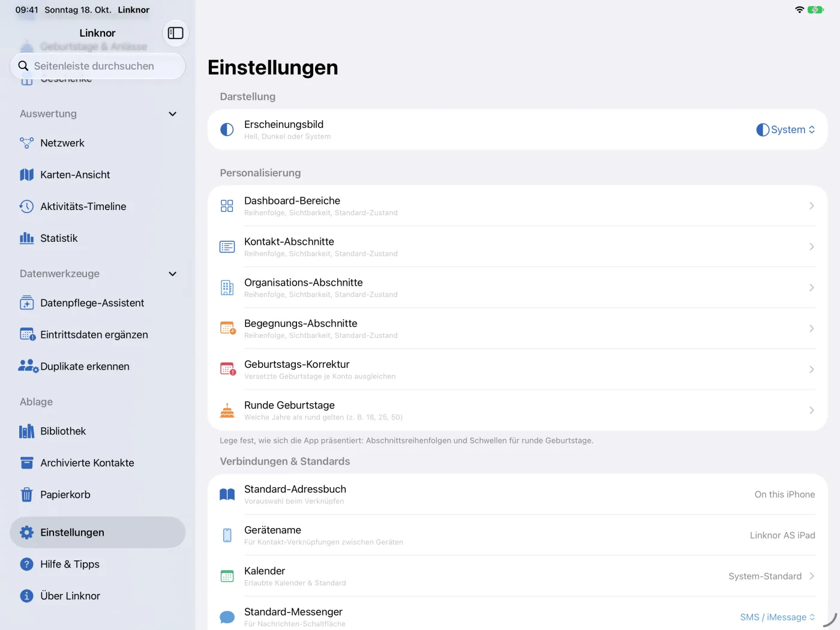Click the battery indicator in status bar

tap(815, 10)
